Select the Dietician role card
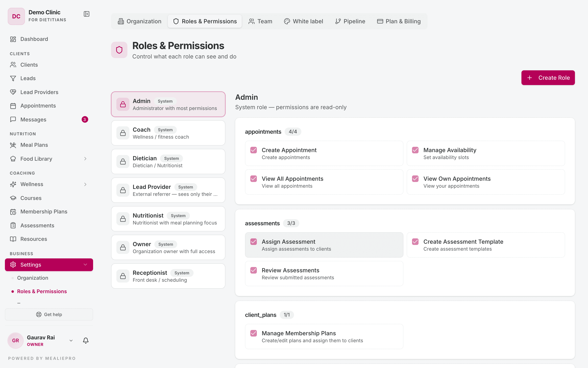Viewport: 588px width, 368px height. 168,162
